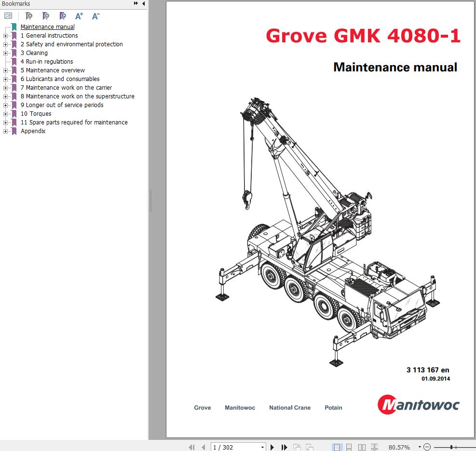Open bookmark 11 Spare parts required for maintenance

click(74, 123)
